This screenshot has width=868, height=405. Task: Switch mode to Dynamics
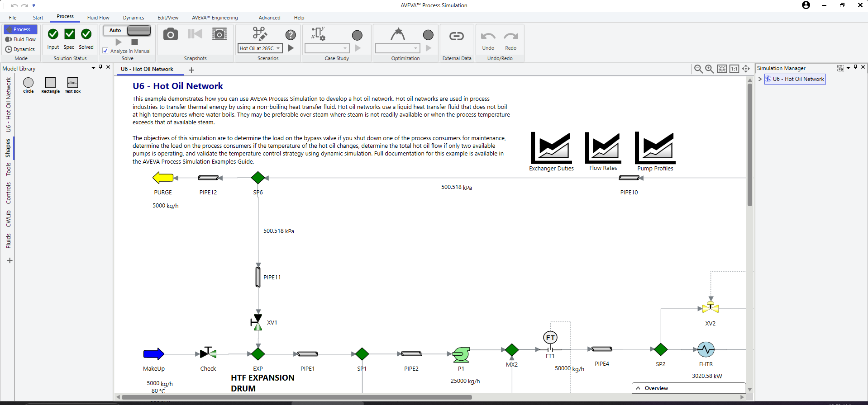(x=20, y=49)
